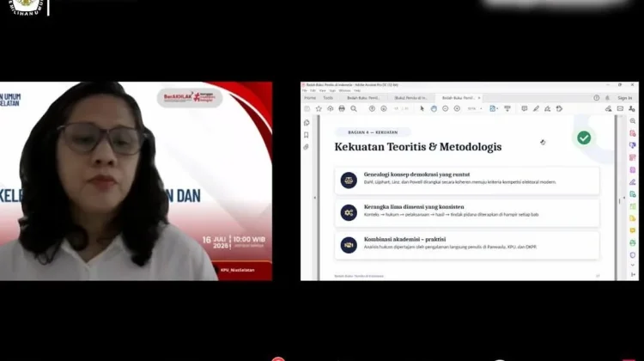The image size is (644, 361).
Task: Go to previous page with up arrow
Action: 372,108
